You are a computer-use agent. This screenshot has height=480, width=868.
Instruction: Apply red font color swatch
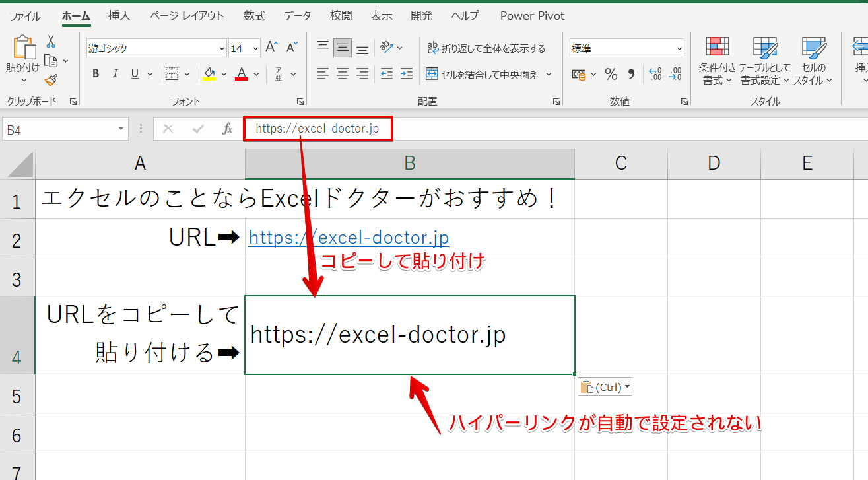pyautogui.click(x=242, y=73)
